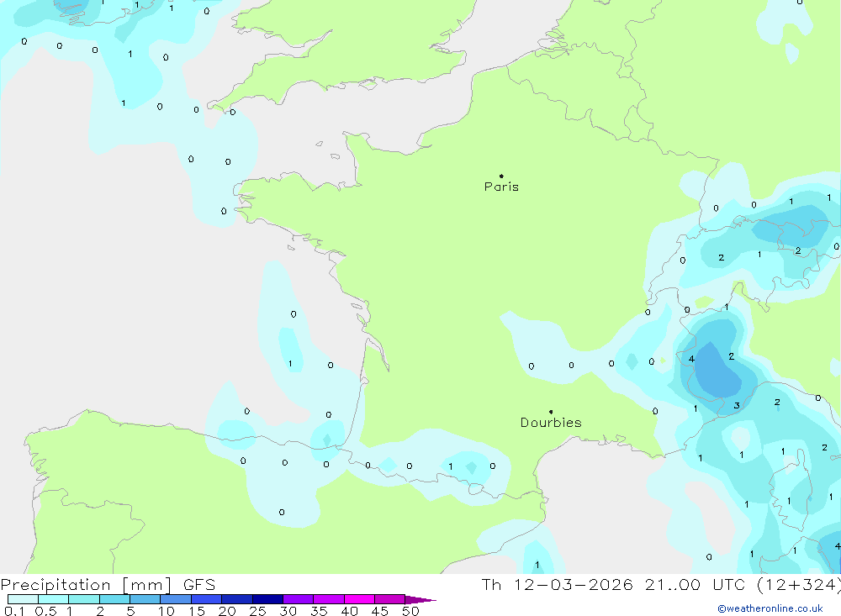This screenshot has height=616, width=841.
Task: Click the forecast date Th 12-03-2026 text
Action: (558, 585)
